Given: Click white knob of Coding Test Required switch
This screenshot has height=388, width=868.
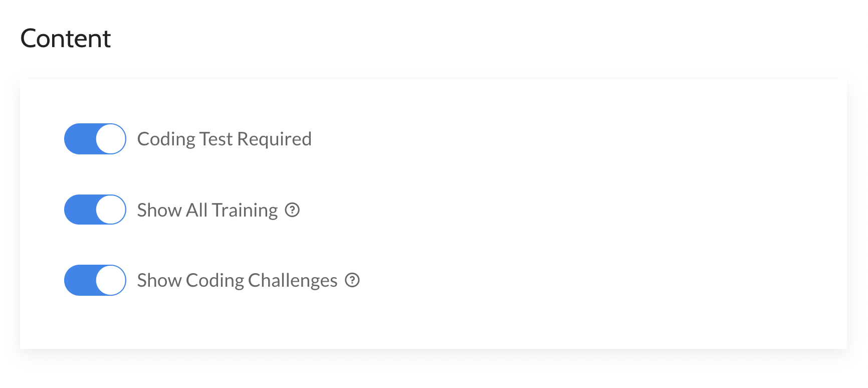Looking at the screenshot, I should [111, 139].
